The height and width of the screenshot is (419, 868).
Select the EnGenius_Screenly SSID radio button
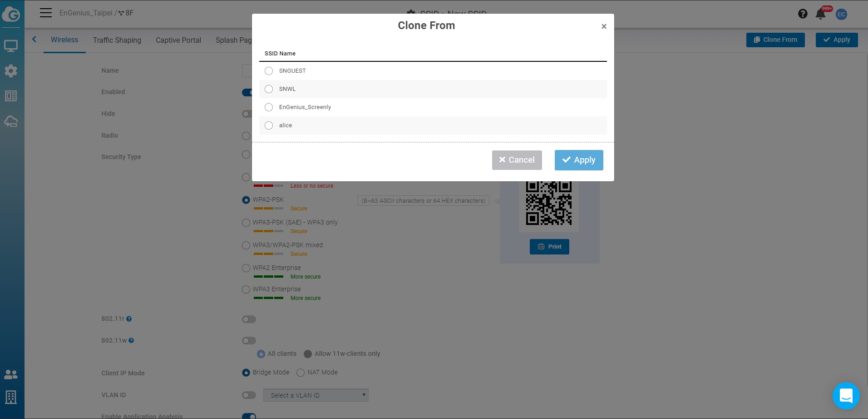[269, 107]
